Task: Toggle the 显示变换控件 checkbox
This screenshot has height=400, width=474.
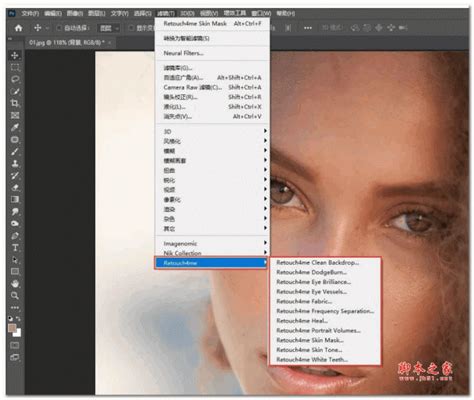Action: [131, 28]
